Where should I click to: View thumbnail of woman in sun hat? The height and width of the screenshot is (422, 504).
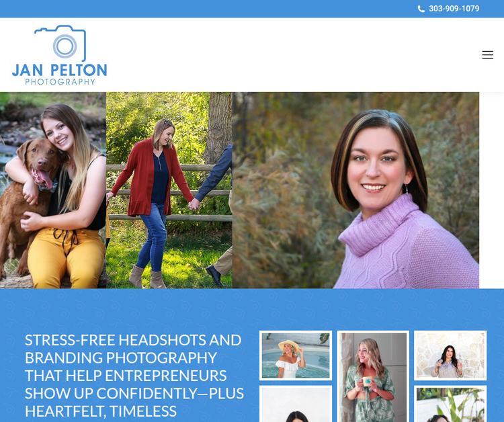(296, 355)
